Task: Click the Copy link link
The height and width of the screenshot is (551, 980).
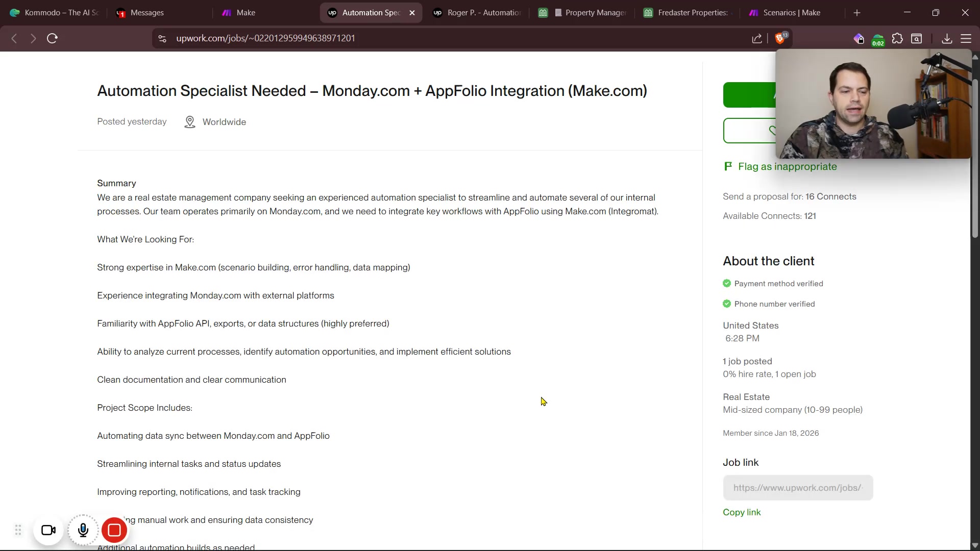Action: (742, 512)
